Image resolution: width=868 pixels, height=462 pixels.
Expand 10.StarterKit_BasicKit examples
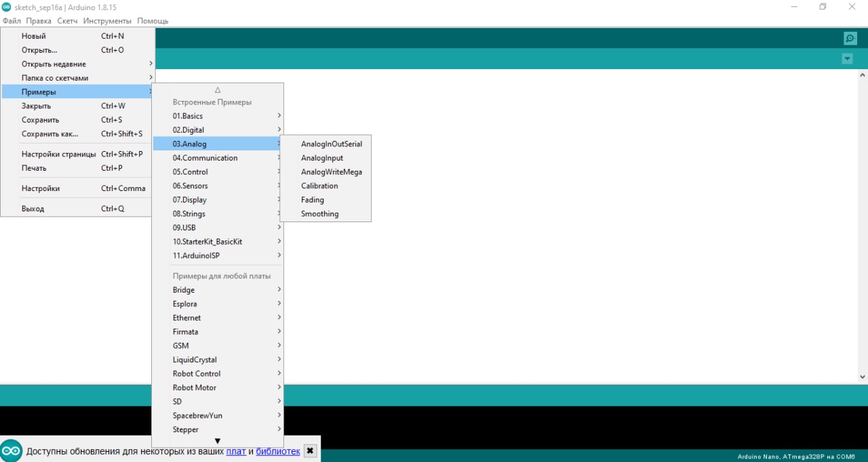(x=218, y=241)
